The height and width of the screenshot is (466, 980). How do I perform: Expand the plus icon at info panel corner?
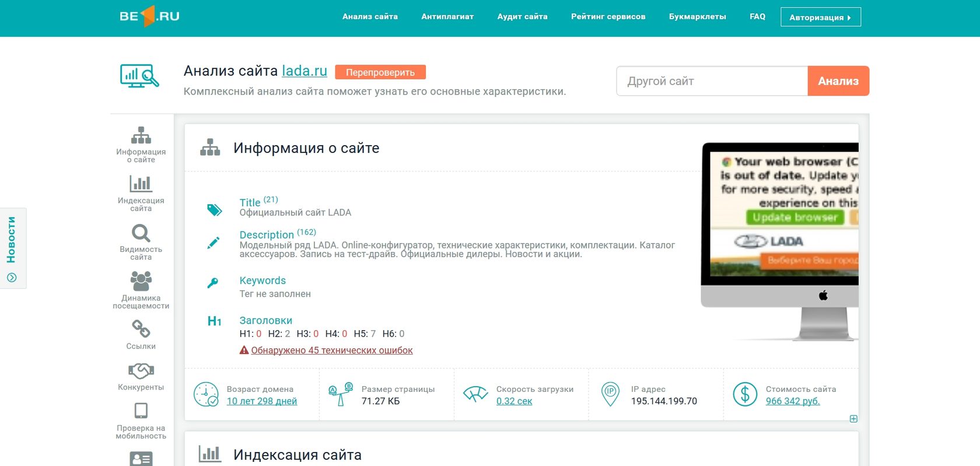pyautogui.click(x=853, y=419)
